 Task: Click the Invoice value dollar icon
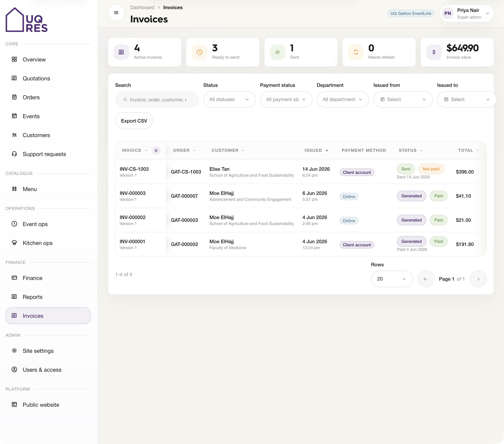point(434,52)
